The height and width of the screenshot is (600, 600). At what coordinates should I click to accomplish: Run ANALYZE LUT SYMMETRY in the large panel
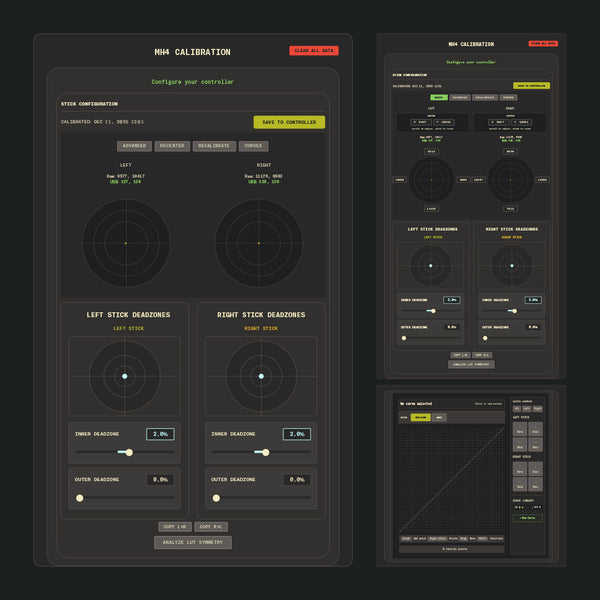193,543
